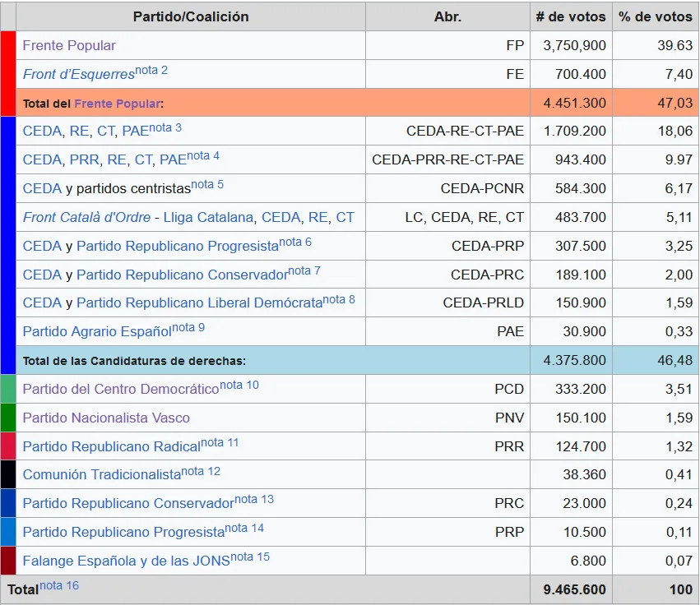Follow the nota 10 reference
This screenshot has height=605, width=700.
(x=239, y=385)
